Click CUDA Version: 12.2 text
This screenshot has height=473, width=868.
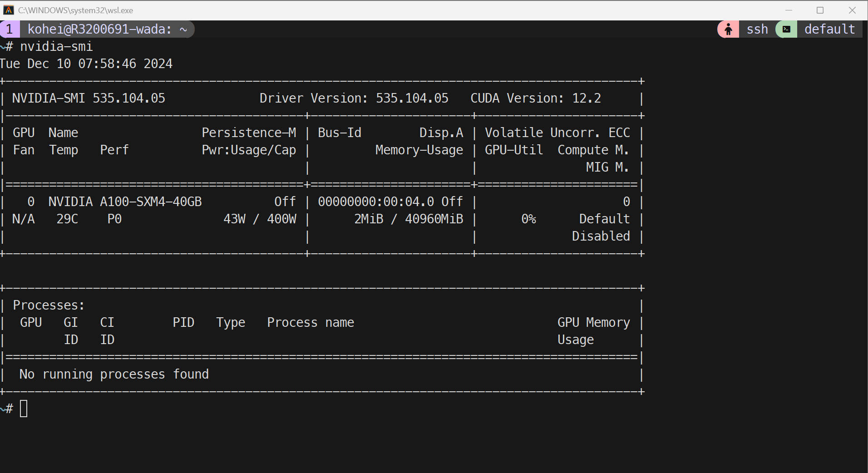pyautogui.click(x=536, y=98)
